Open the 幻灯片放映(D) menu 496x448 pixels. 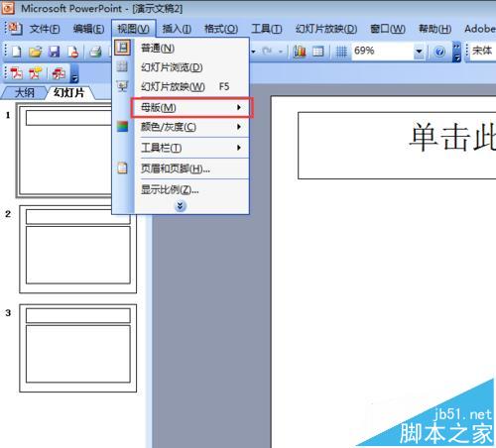click(326, 29)
